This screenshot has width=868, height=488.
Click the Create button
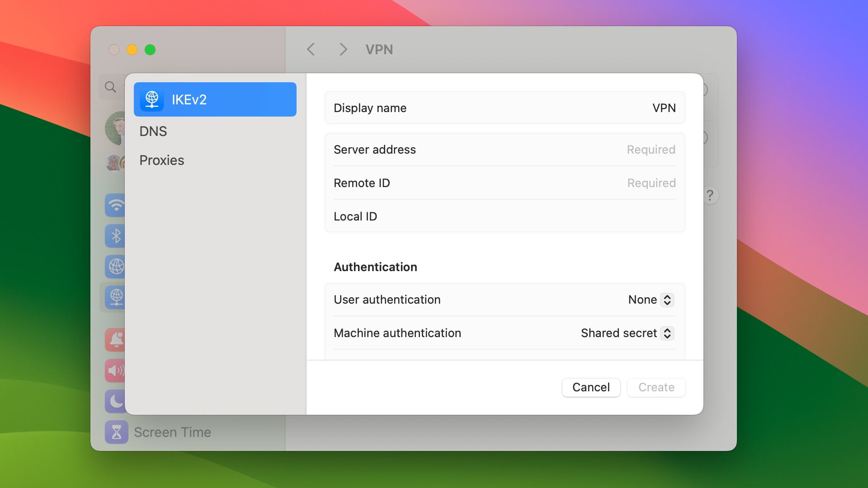[x=656, y=387]
